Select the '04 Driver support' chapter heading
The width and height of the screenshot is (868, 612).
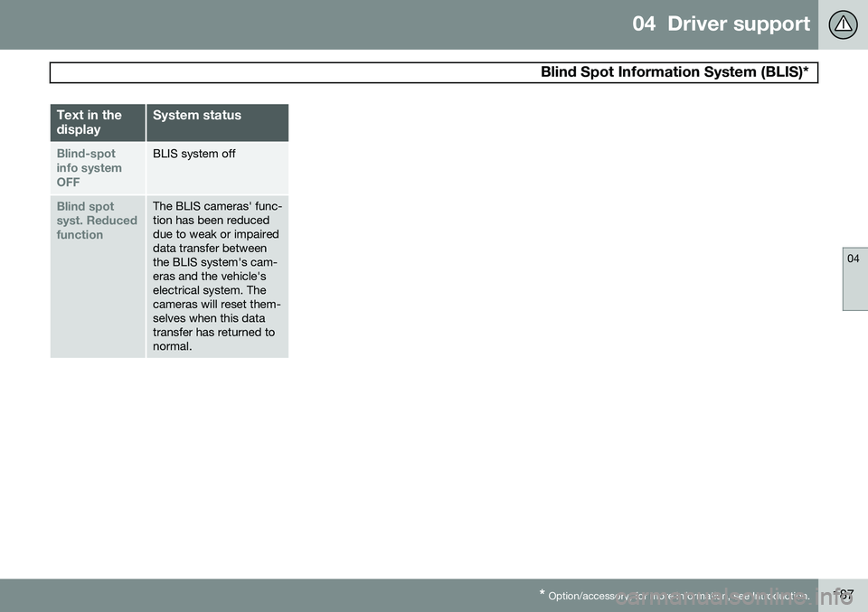click(x=721, y=24)
